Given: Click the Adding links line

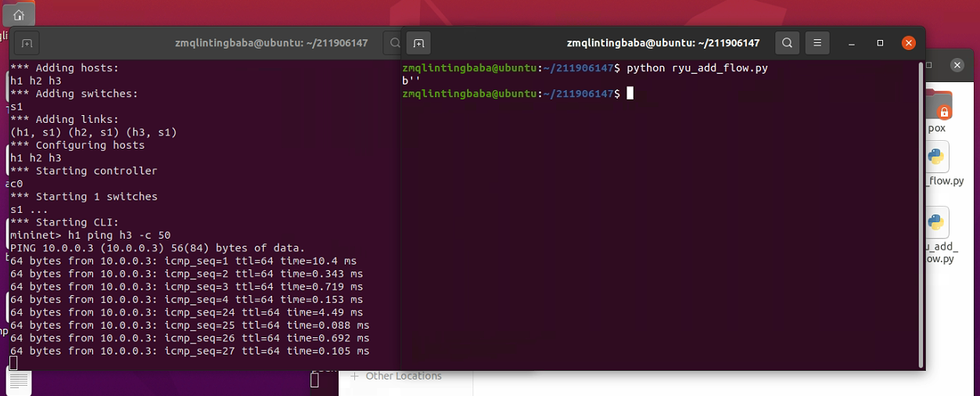Looking at the screenshot, I should click(64, 120).
